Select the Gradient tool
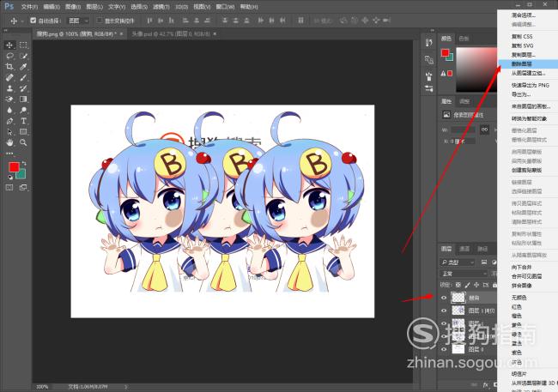558x392 pixels. (23, 100)
